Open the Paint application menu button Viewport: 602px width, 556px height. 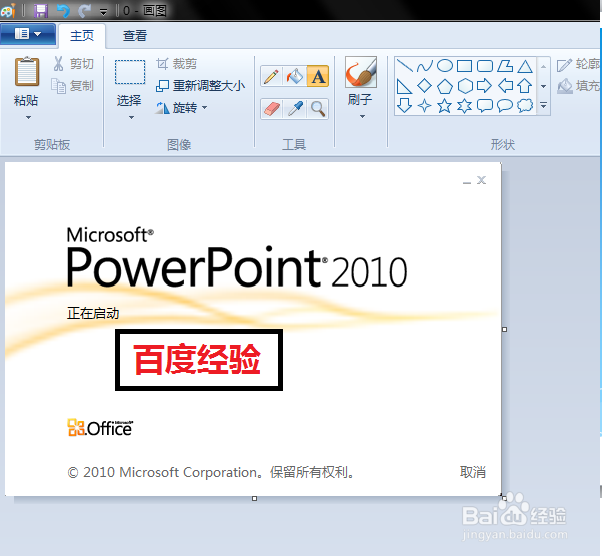[28, 34]
